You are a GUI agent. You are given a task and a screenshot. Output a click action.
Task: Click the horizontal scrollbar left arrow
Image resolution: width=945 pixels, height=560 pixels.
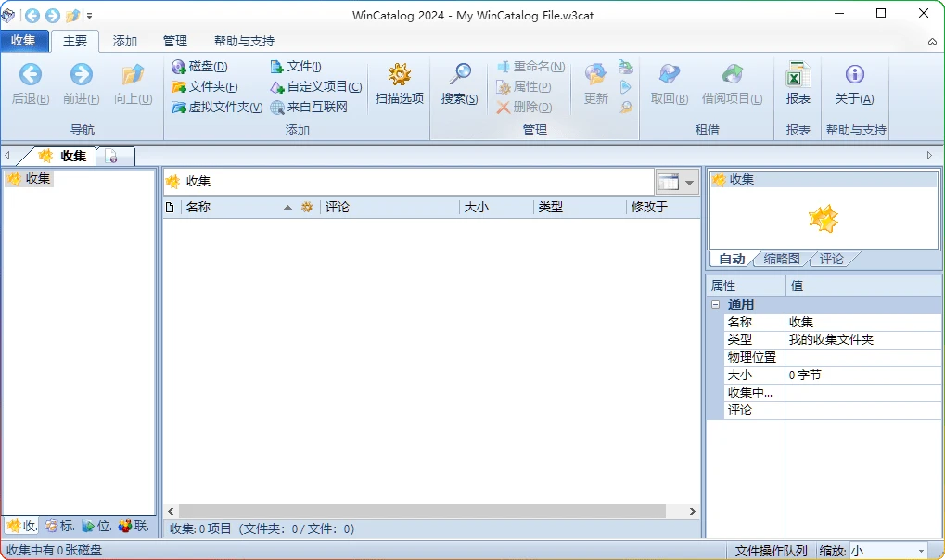[x=172, y=511]
